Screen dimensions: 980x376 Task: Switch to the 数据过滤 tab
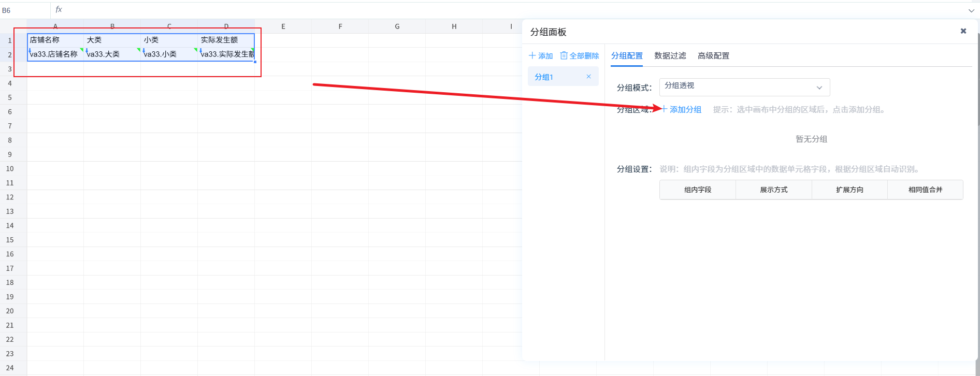pyautogui.click(x=670, y=56)
